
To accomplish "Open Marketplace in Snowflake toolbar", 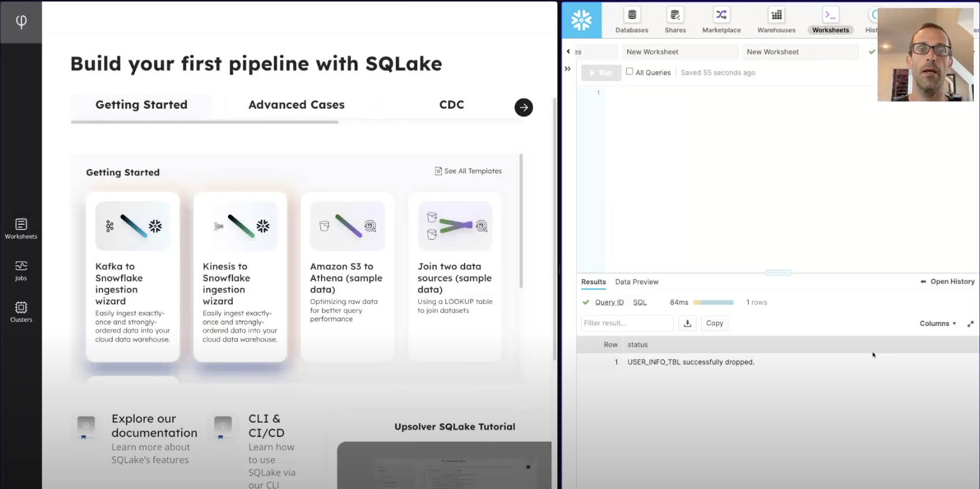I will click(x=721, y=21).
